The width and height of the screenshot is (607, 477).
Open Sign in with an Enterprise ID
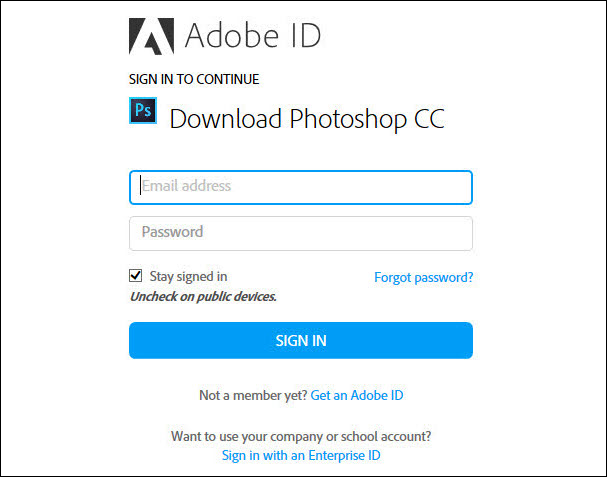(x=301, y=455)
